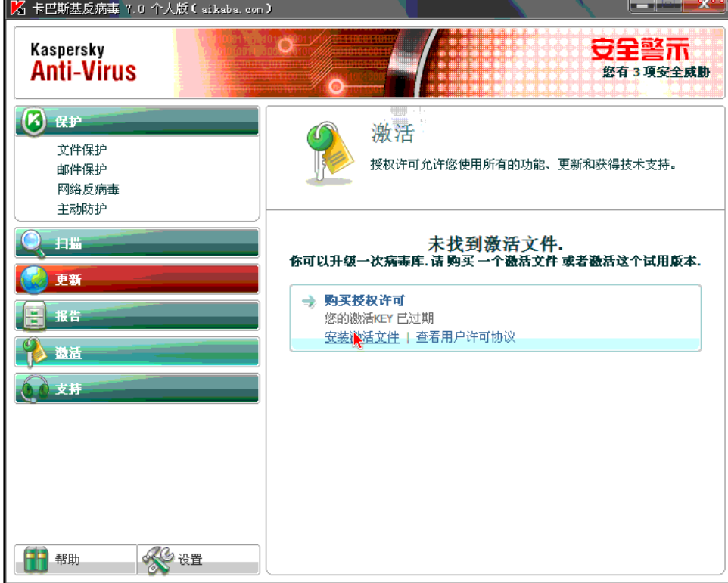This screenshot has width=728, height=583.
Task: Click the 帮助 button
Action: [76, 560]
